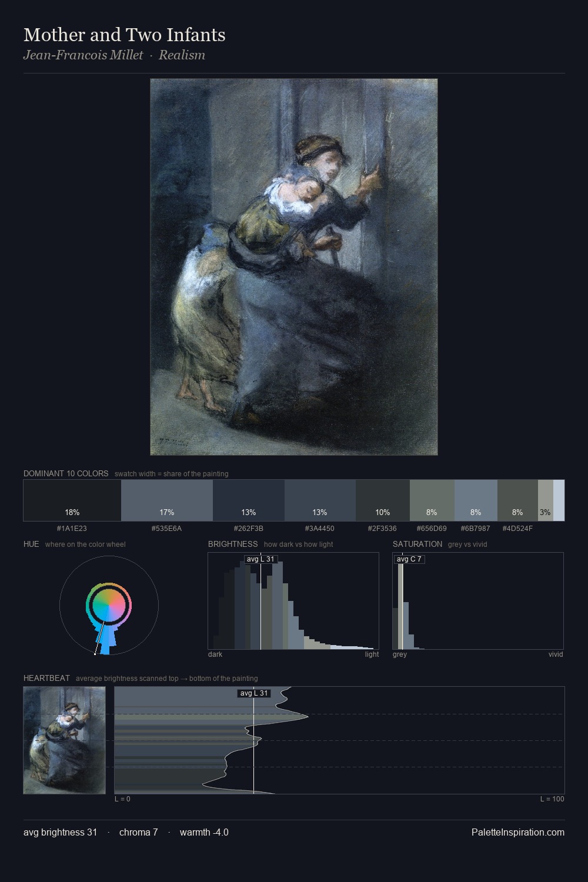This screenshot has width=588, height=882.
Task: Click the title 'Mother and Two Infants'
Action: [125, 35]
